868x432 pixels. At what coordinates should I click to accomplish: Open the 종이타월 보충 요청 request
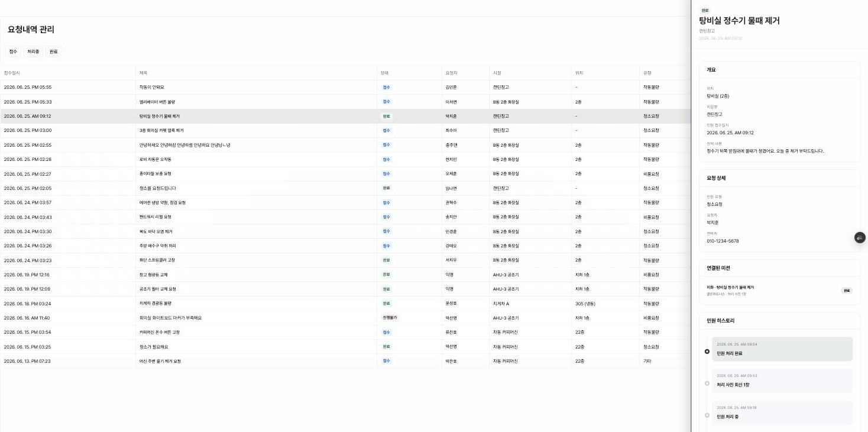[155, 173]
